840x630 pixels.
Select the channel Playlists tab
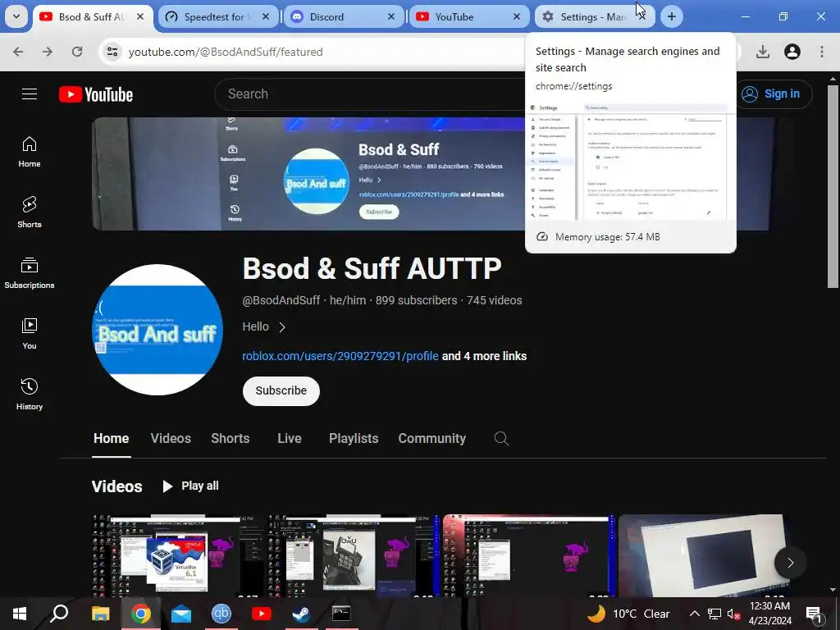tap(354, 438)
